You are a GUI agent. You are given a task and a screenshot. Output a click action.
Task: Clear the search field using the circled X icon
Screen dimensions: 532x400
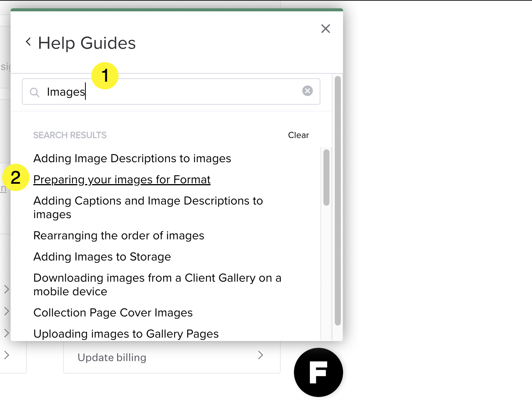point(307,91)
